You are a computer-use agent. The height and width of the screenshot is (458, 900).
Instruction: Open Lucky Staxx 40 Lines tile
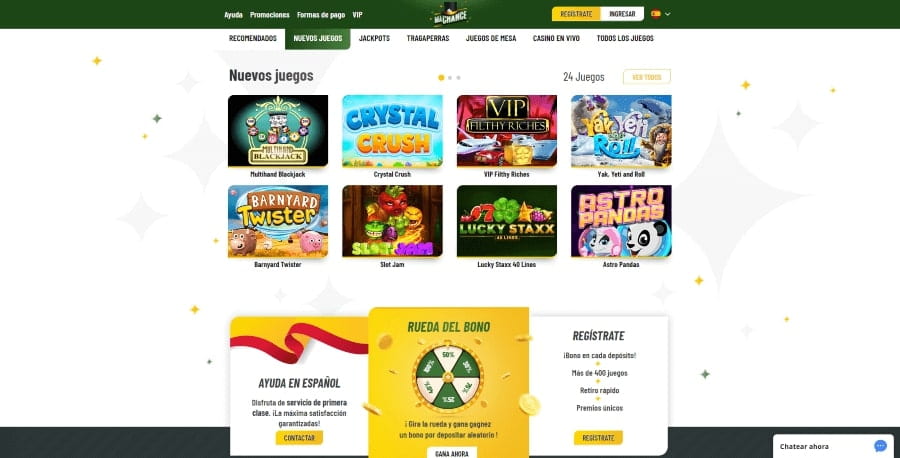[x=507, y=221]
